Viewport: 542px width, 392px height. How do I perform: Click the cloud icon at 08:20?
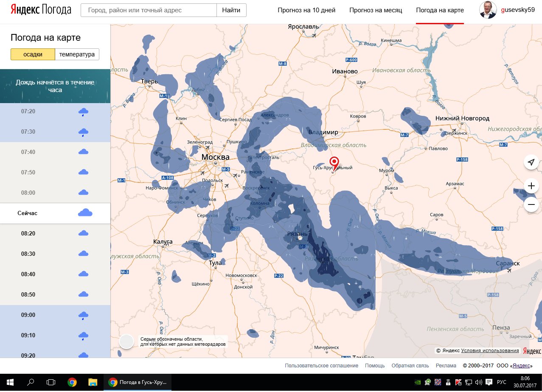[x=84, y=233]
